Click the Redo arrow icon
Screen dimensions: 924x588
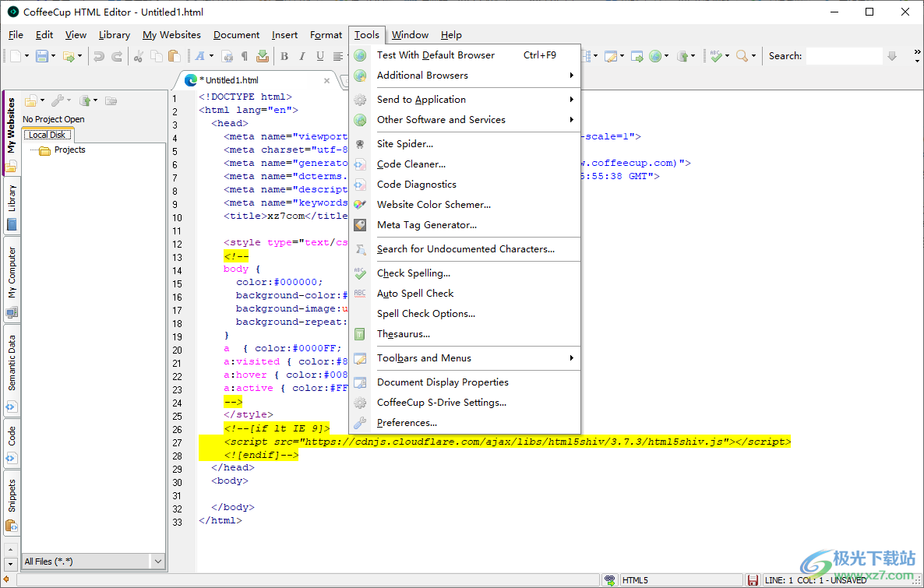coord(117,56)
